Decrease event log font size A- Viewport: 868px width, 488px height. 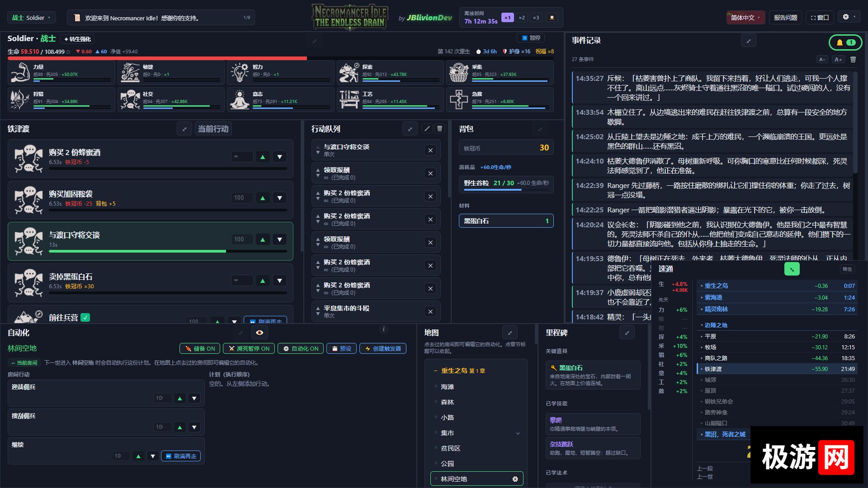822,59
